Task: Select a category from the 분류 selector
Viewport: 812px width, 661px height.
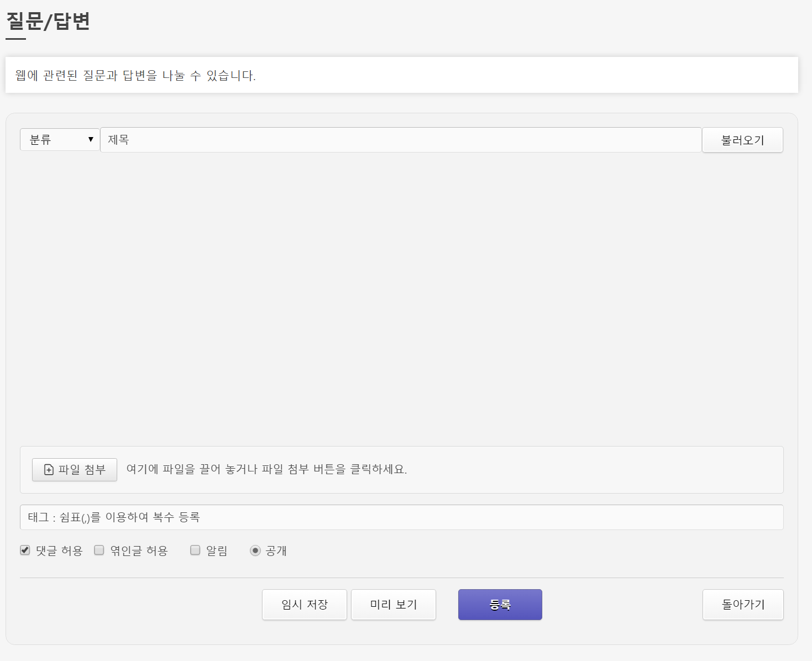Action: point(59,139)
